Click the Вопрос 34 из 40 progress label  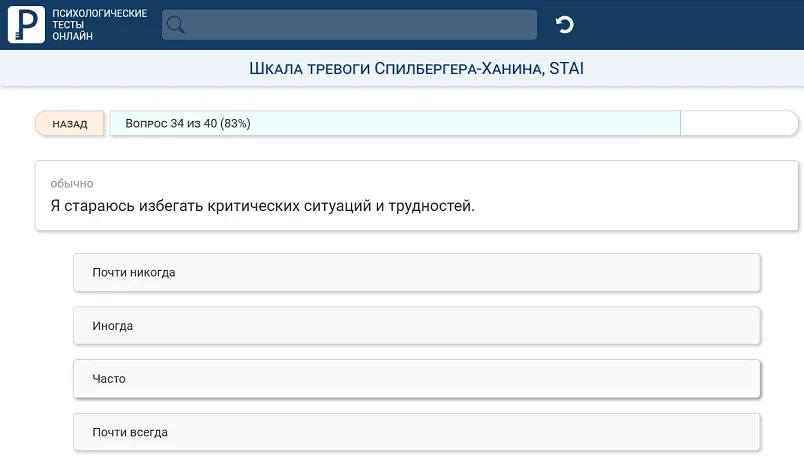point(188,124)
